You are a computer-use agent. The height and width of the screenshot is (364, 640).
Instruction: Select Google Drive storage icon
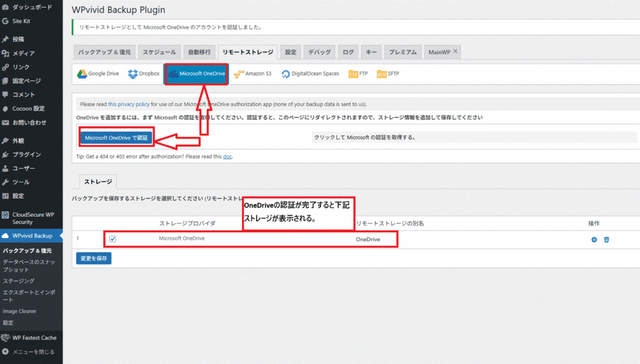82,74
